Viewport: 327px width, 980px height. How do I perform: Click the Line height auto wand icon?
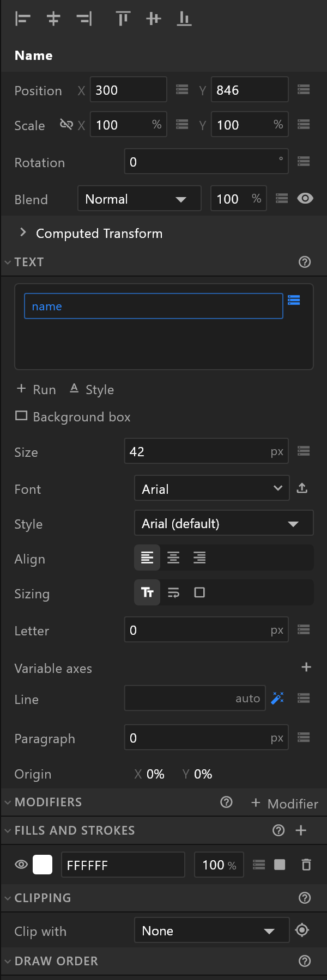pyautogui.click(x=277, y=698)
